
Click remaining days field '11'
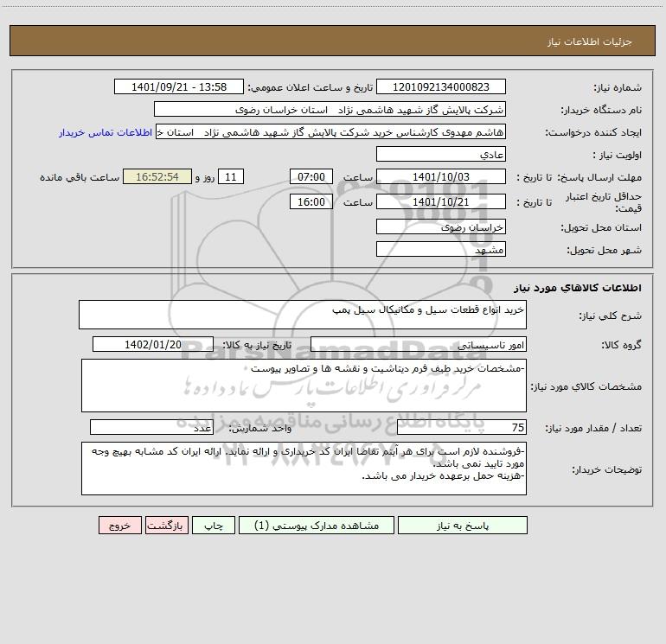click(x=231, y=176)
